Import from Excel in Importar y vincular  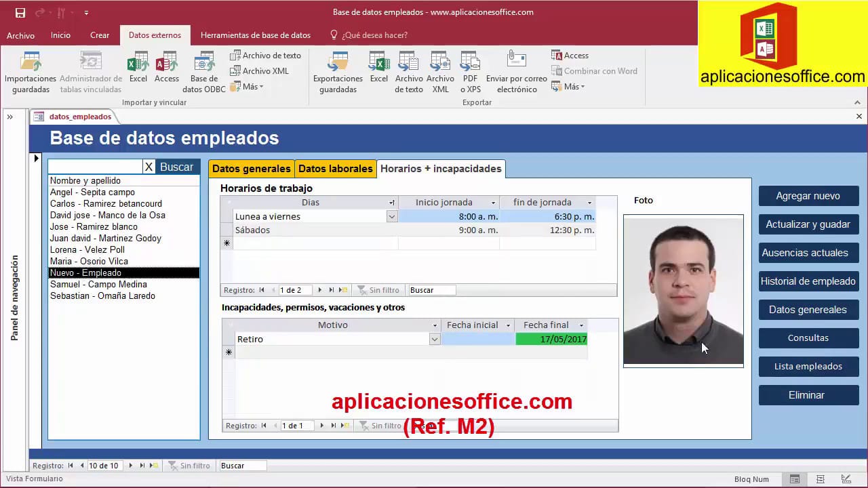click(x=138, y=64)
